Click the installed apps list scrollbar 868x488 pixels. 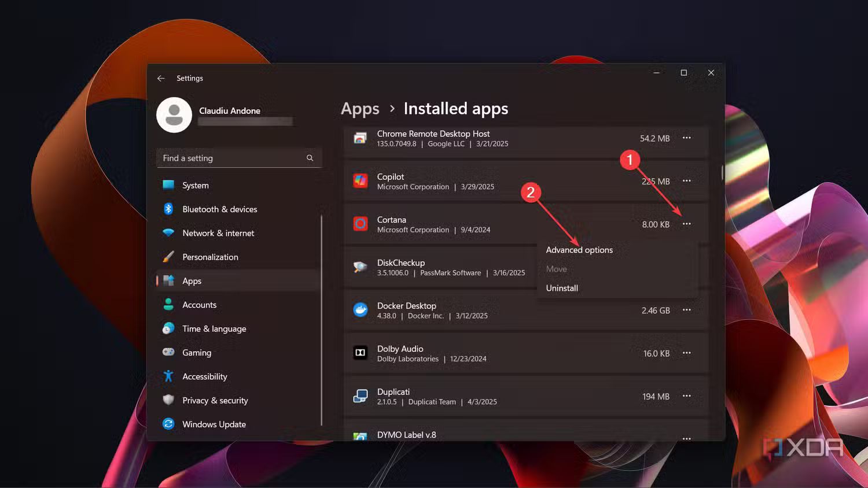[722, 172]
